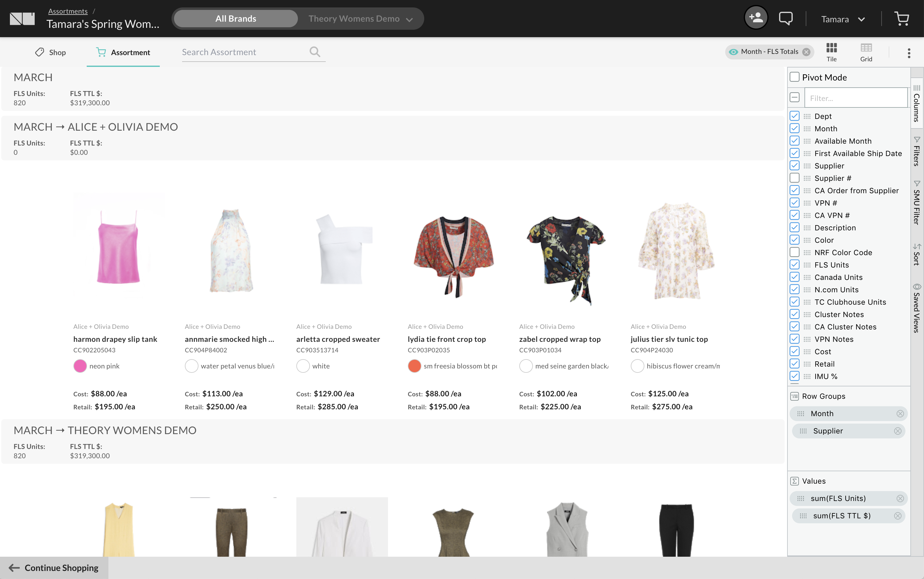Open the Filters side panel tab

pos(917,151)
